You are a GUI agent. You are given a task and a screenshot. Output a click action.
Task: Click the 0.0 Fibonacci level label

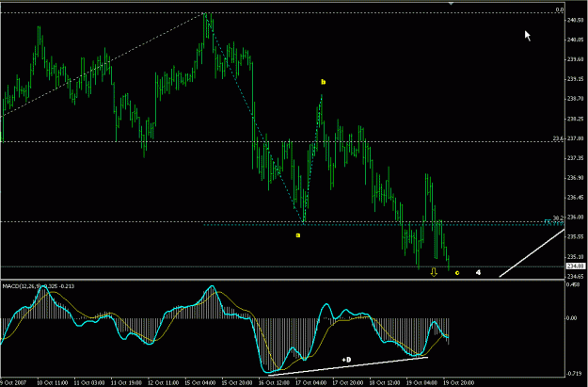point(560,9)
